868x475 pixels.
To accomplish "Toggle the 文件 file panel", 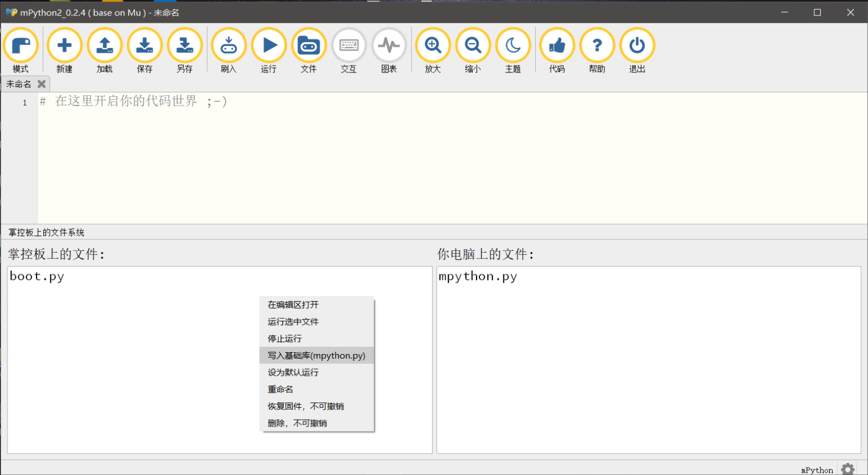I will 309,50.
